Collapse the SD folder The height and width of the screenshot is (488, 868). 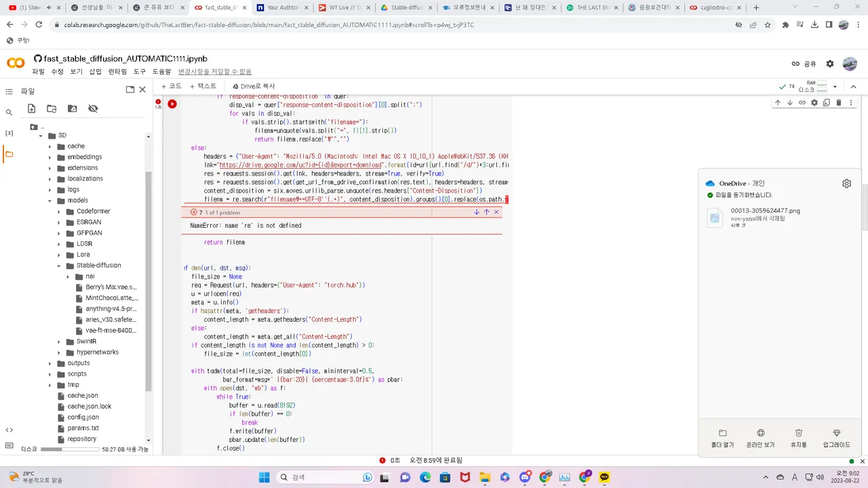coord(41,136)
